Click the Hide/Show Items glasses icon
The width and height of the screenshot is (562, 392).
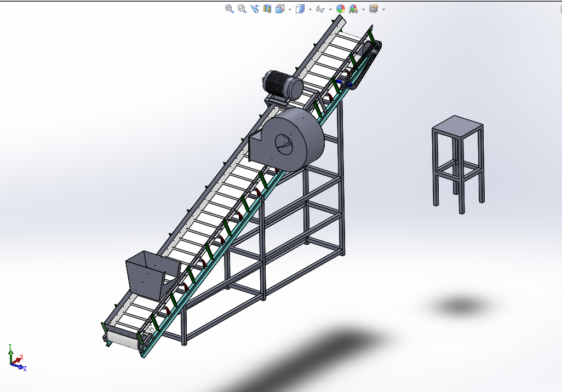(320, 9)
